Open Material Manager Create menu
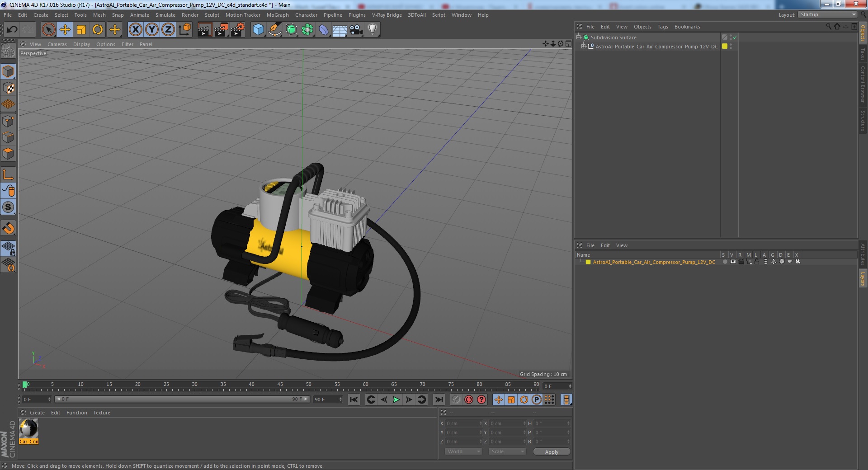The width and height of the screenshot is (868, 470). tap(37, 413)
